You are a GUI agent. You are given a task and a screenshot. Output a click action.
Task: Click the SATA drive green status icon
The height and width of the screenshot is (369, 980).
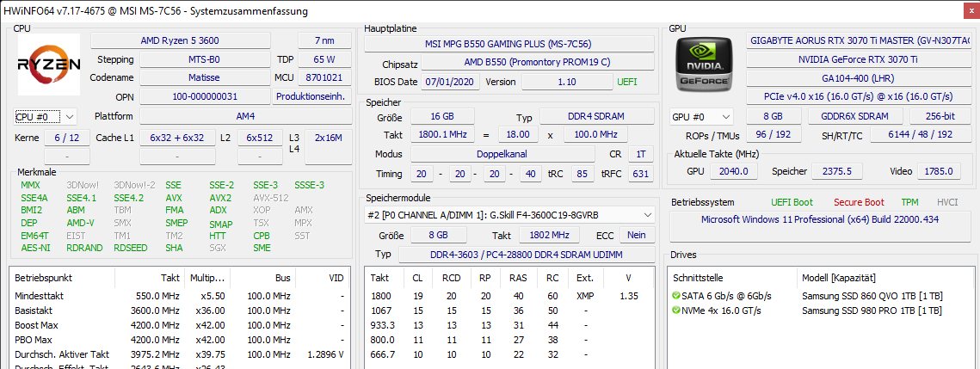[x=676, y=295]
